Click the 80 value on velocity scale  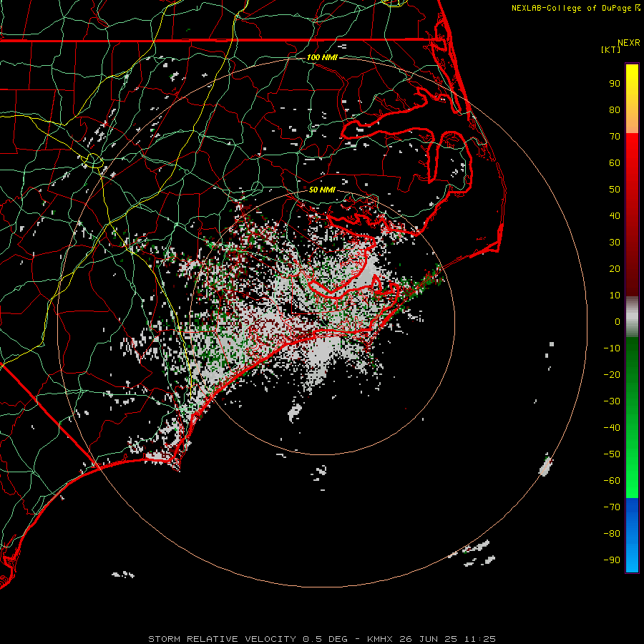coord(615,110)
